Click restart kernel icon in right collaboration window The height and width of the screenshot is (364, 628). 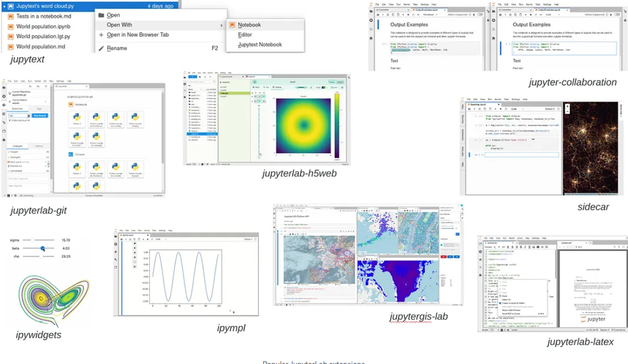[536, 15]
